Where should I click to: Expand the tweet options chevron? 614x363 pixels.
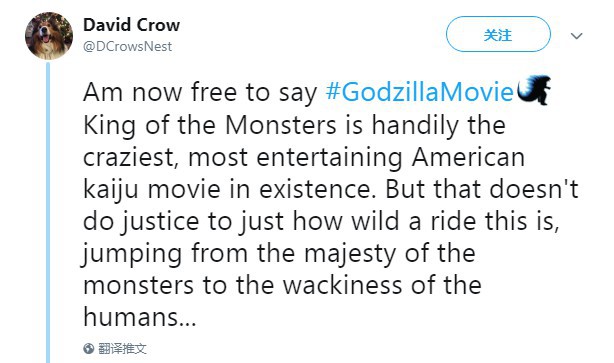point(576,36)
